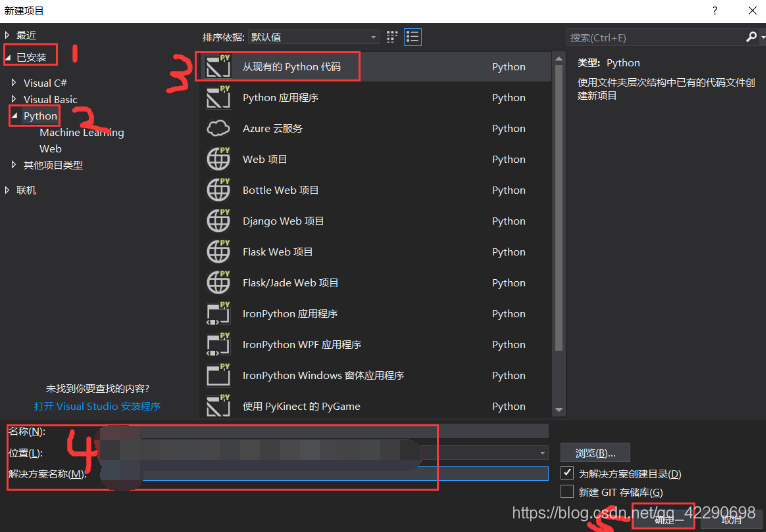Select the Visual Basic category label
The image size is (766, 532).
[x=50, y=99]
